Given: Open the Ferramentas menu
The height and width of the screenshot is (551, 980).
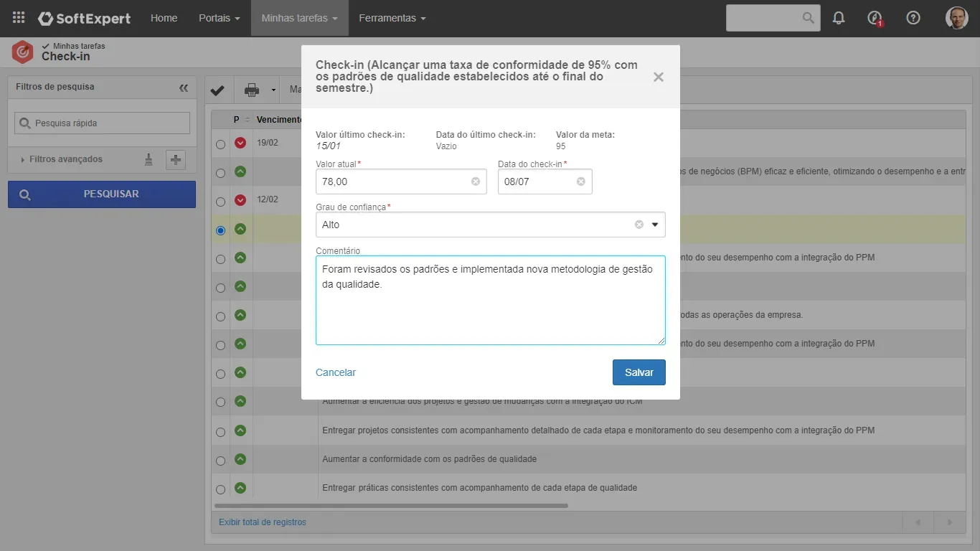Looking at the screenshot, I should click(x=392, y=18).
